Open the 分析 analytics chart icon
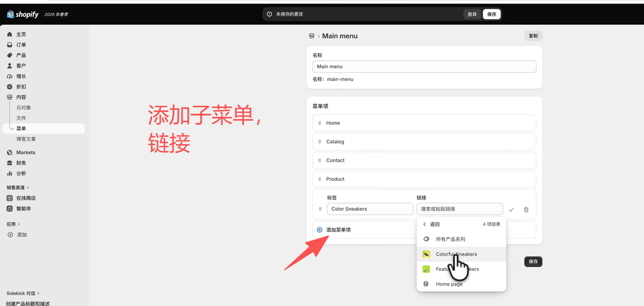Image resolution: width=644 pixels, height=306 pixels. 10,173
